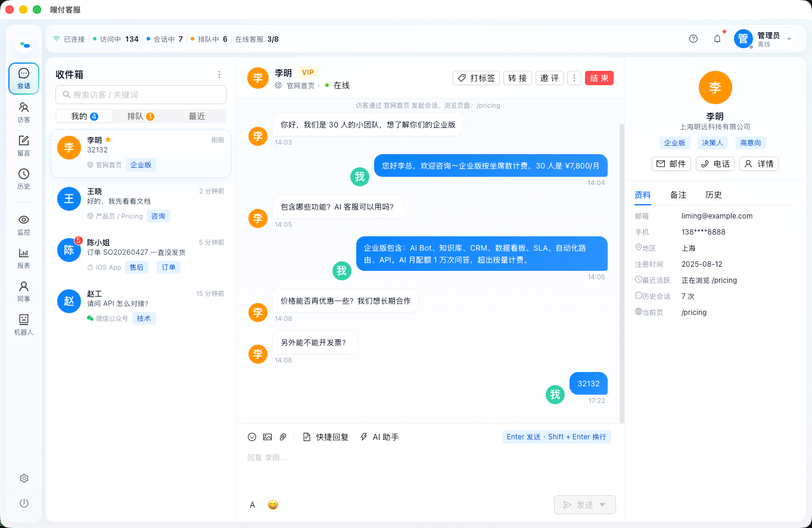Click the yellow emoji face icon
This screenshot has width=812, height=528.
pos(273,505)
